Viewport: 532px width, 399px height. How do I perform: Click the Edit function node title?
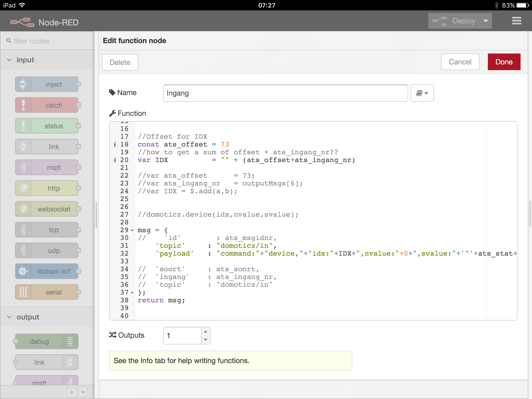135,41
